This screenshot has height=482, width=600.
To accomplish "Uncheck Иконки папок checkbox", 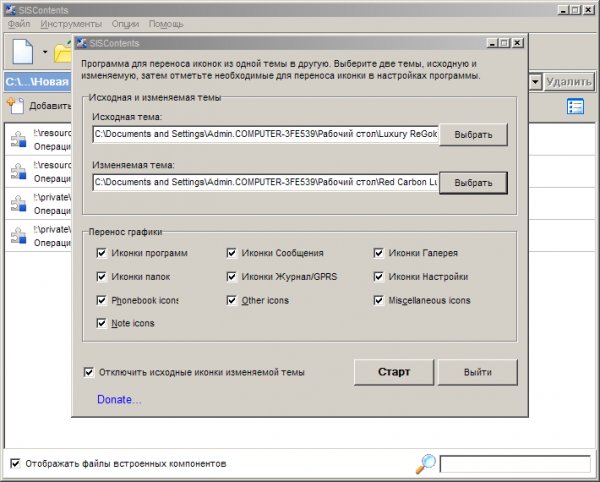I will [x=101, y=277].
